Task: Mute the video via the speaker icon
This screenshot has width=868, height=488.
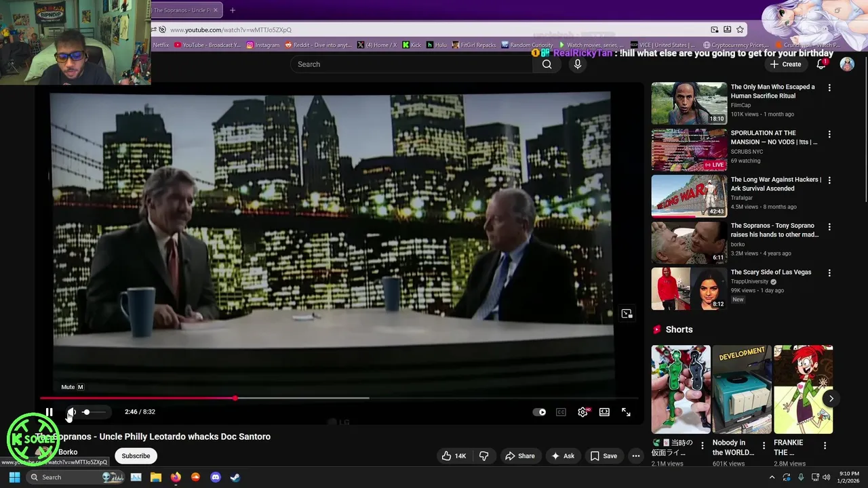Action: [71, 412]
